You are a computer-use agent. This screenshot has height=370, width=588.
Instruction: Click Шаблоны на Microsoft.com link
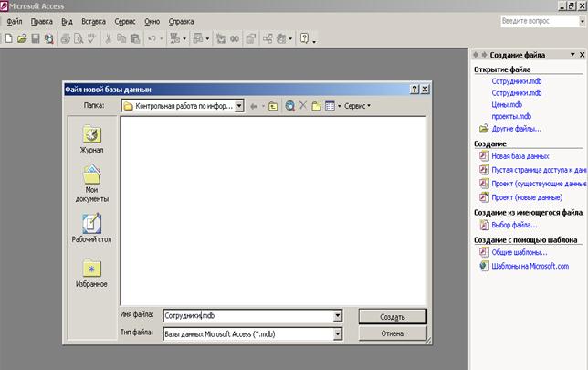click(530, 266)
